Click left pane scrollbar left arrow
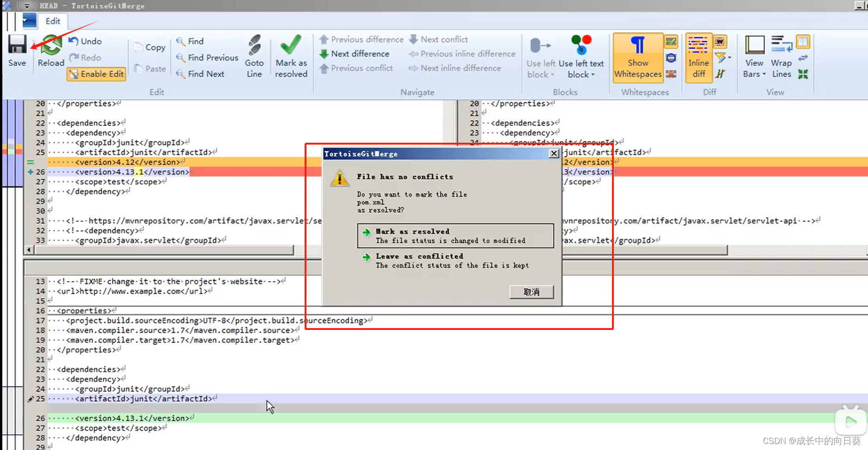 click(29, 250)
